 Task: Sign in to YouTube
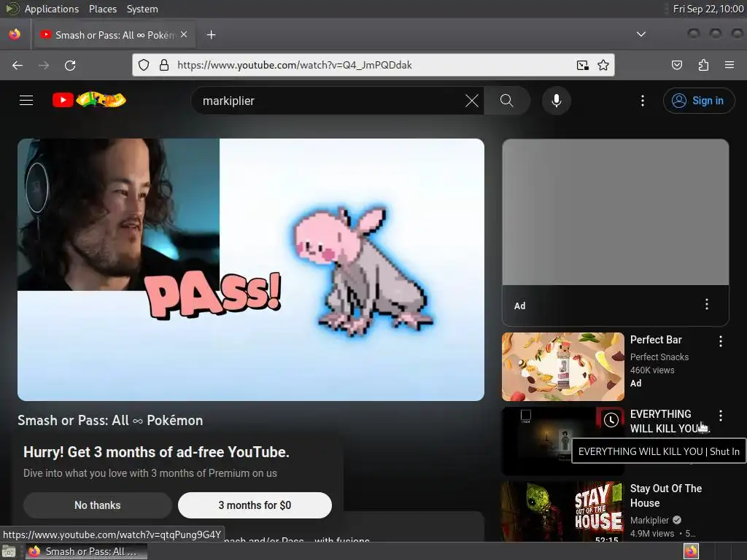point(698,101)
